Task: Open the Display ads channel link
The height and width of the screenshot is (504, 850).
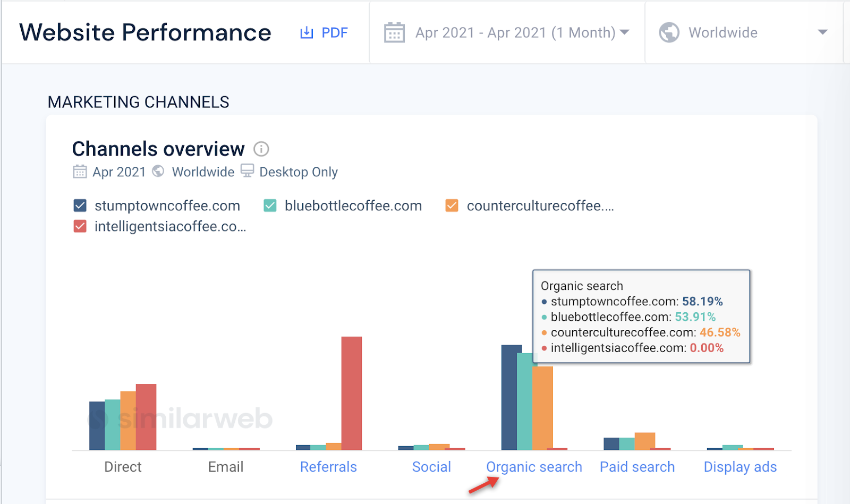Action: tap(740, 467)
